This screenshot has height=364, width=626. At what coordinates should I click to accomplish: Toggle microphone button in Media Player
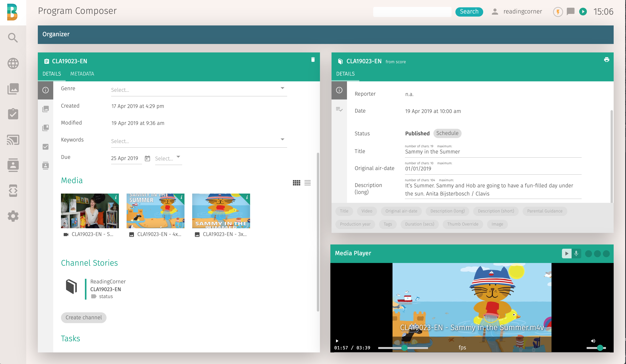coord(576,253)
